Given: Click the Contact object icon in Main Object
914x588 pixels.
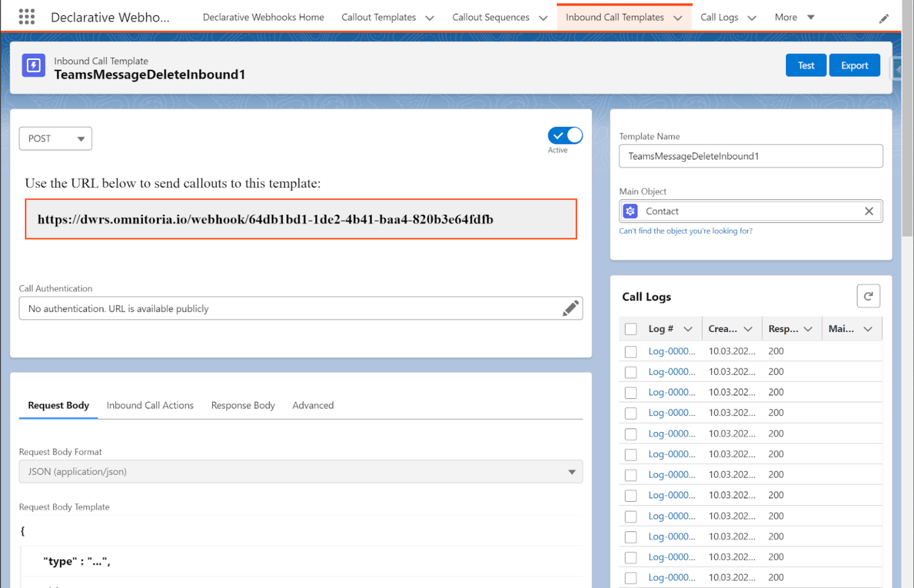Looking at the screenshot, I should click(x=630, y=211).
